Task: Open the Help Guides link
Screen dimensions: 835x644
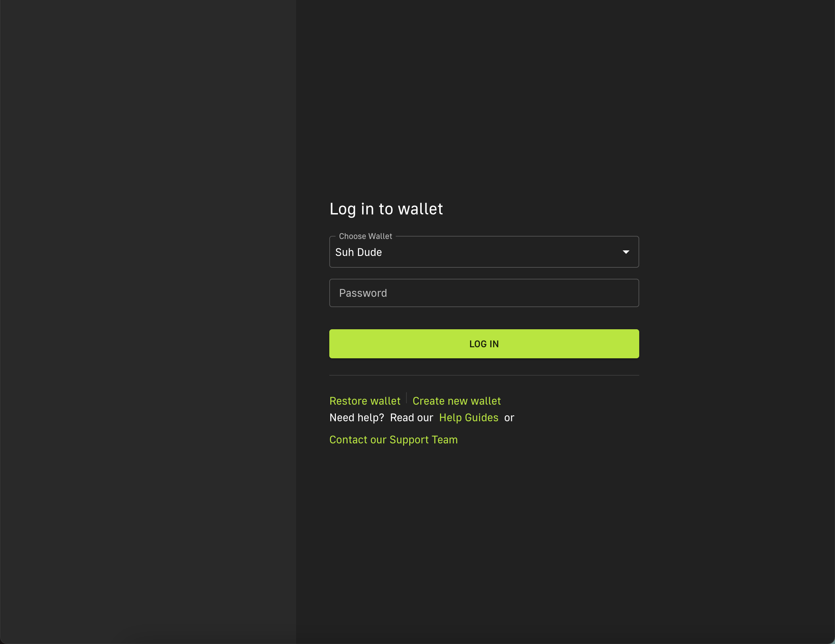Action: click(x=468, y=418)
